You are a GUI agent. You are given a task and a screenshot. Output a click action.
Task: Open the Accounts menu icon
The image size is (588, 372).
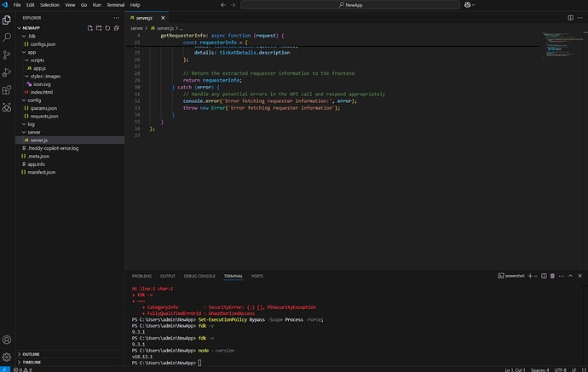pyautogui.click(x=7, y=340)
